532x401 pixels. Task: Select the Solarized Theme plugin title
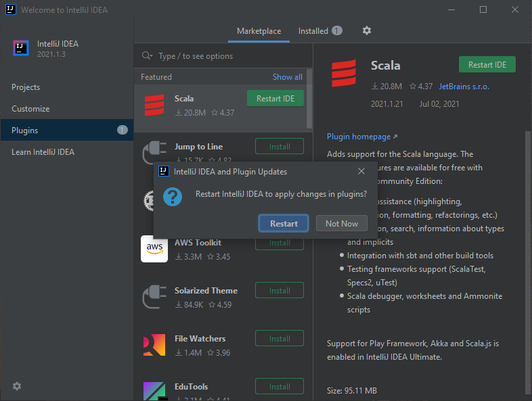tap(206, 291)
